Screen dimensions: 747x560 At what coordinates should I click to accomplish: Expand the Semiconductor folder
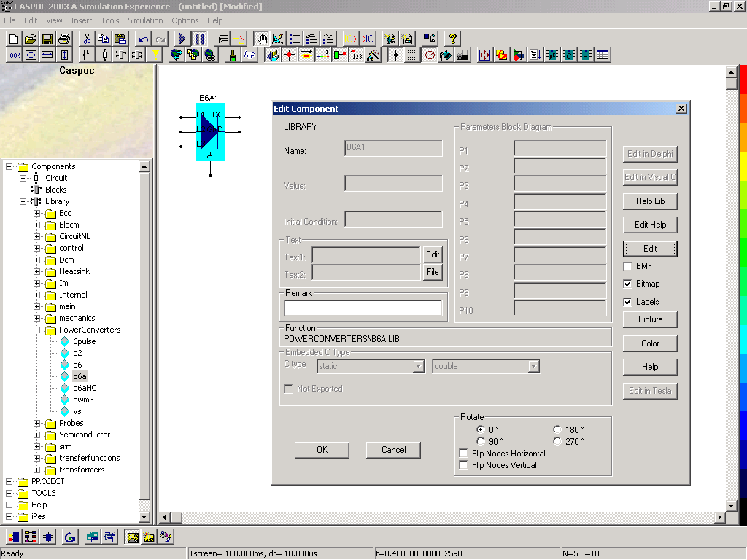(36, 435)
